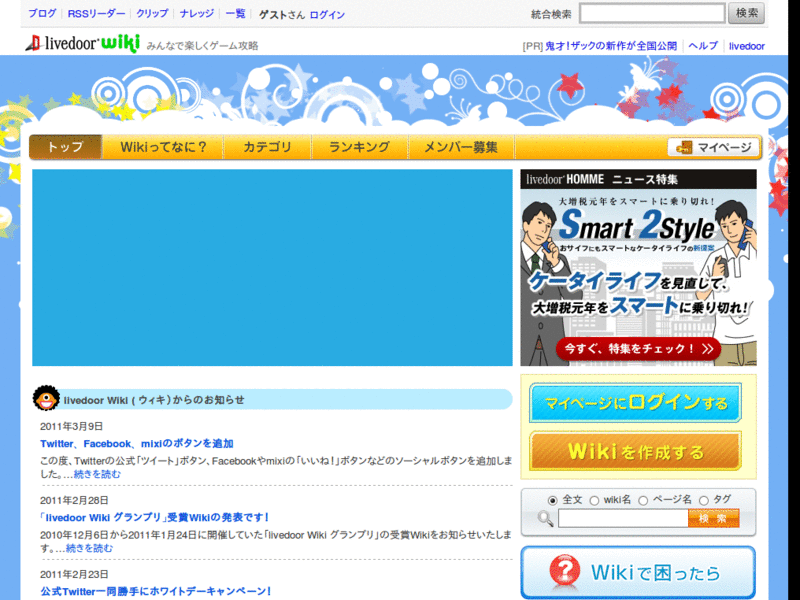Open the カテゴリ tab

[x=267, y=147]
